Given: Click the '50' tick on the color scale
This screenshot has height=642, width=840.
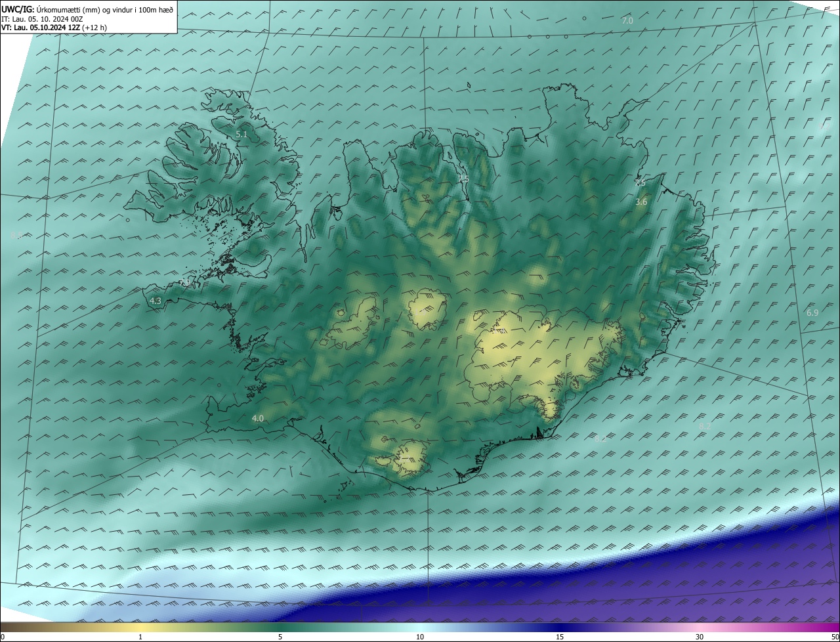Looking at the screenshot, I should pyautogui.click(x=835, y=637).
